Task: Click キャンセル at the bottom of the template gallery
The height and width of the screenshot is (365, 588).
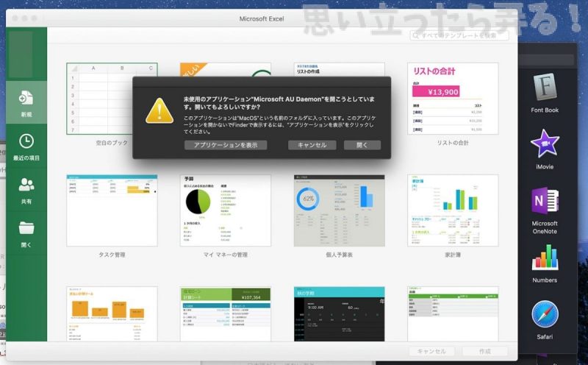Action: point(431,351)
